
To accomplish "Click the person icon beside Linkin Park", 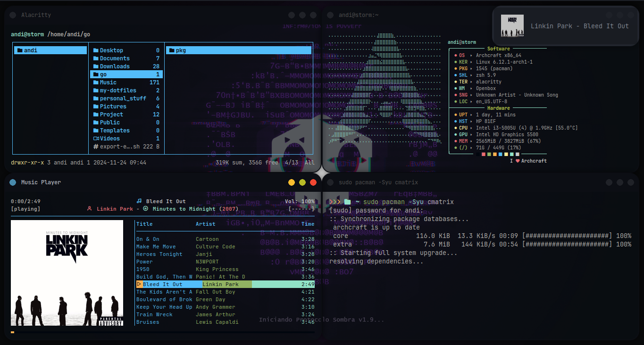I will (x=90, y=209).
